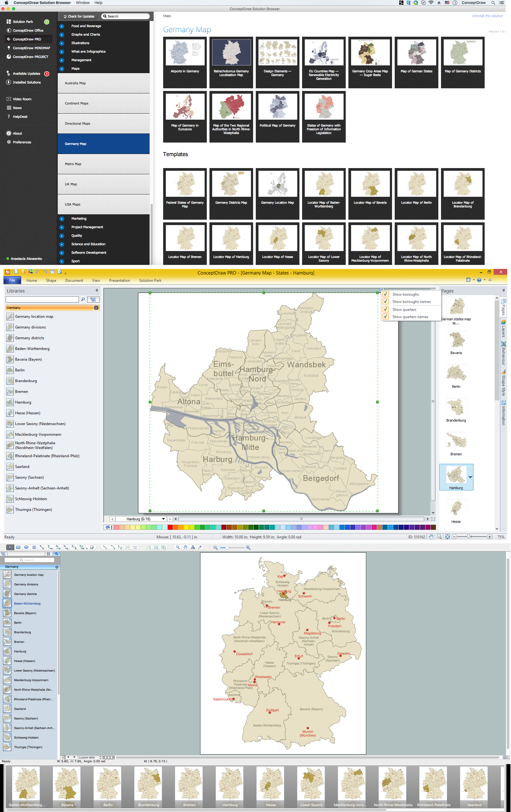Viewport: 511px width, 812px height.
Task: Click the Check for Updates button
Action: [79, 16]
